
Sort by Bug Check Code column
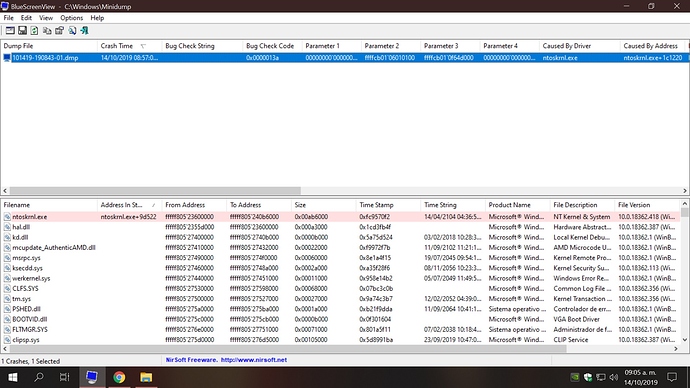pyautogui.click(x=272, y=46)
